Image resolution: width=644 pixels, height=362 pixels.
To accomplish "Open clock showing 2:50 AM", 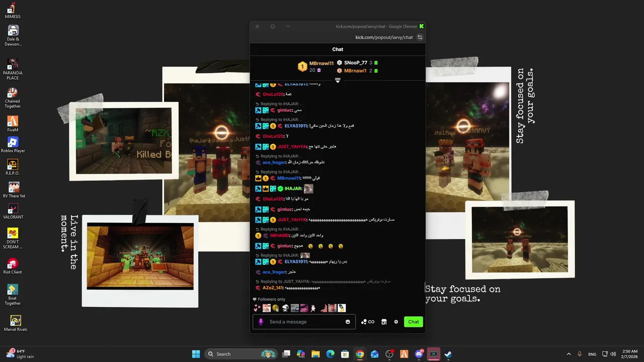I will tap(630, 354).
